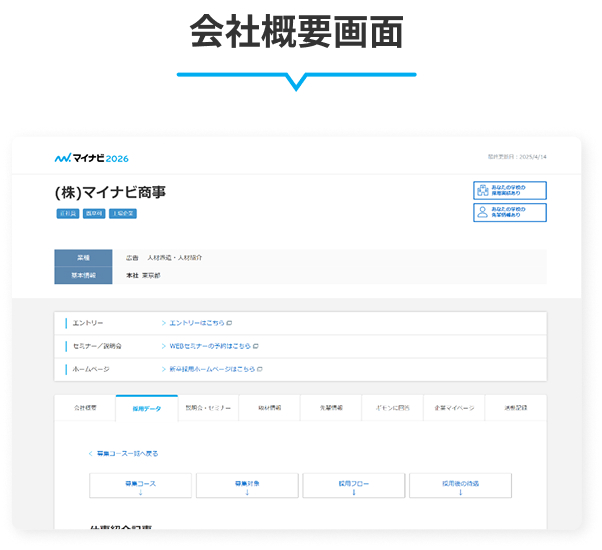Click the down arrow under 募集対象

247,492
